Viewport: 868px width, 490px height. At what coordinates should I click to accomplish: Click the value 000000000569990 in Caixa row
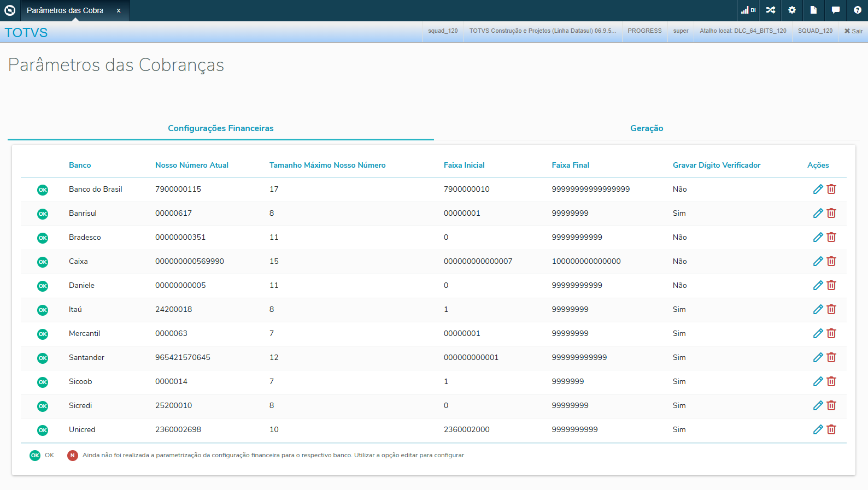click(x=190, y=261)
